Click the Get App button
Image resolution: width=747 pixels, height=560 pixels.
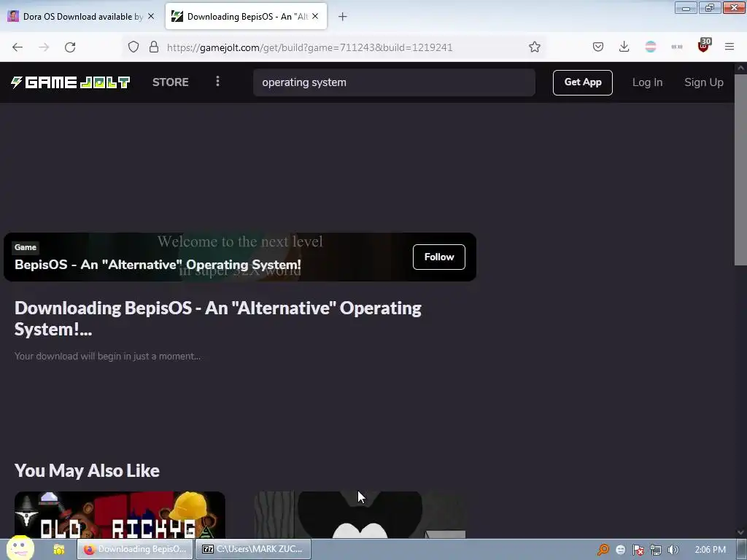click(583, 82)
